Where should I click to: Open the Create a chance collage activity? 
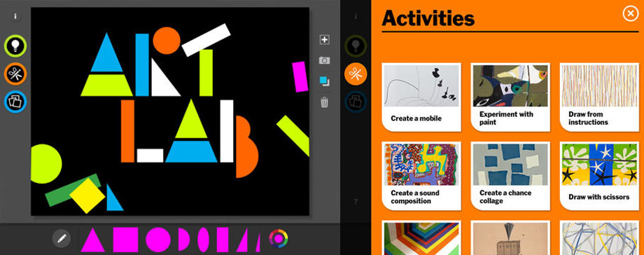click(510, 176)
